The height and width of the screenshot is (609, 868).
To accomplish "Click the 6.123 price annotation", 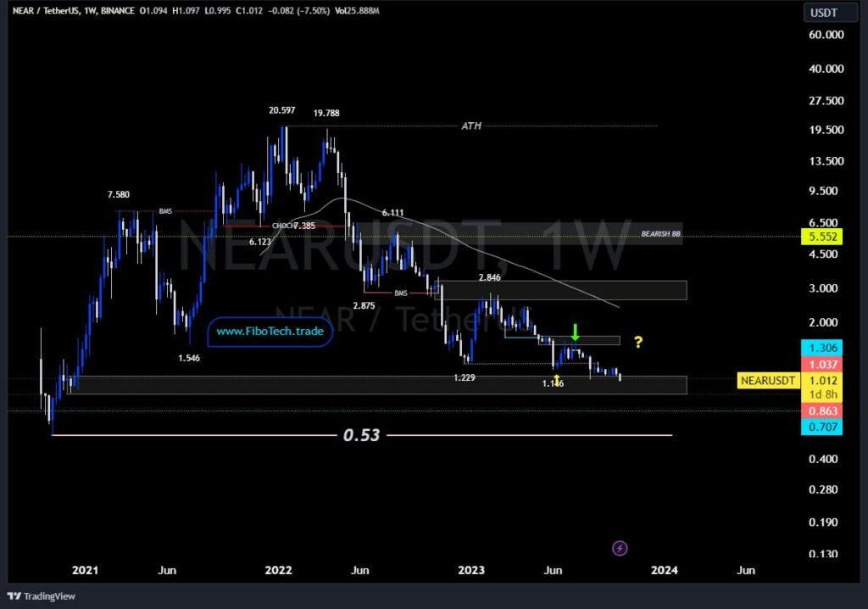I will click(259, 242).
